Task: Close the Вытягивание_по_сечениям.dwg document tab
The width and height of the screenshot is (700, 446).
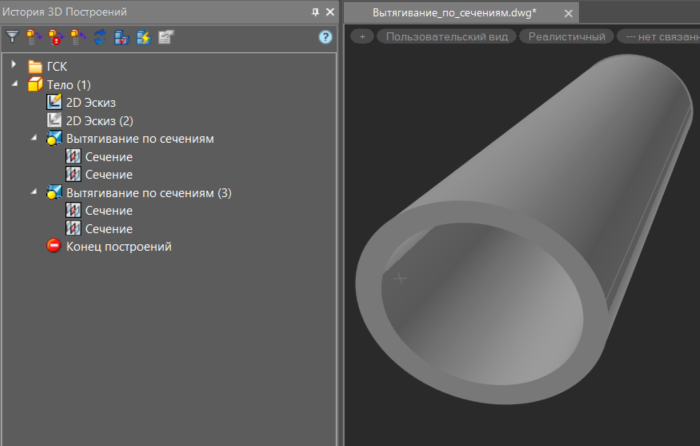Action: click(x=568, y=14)
